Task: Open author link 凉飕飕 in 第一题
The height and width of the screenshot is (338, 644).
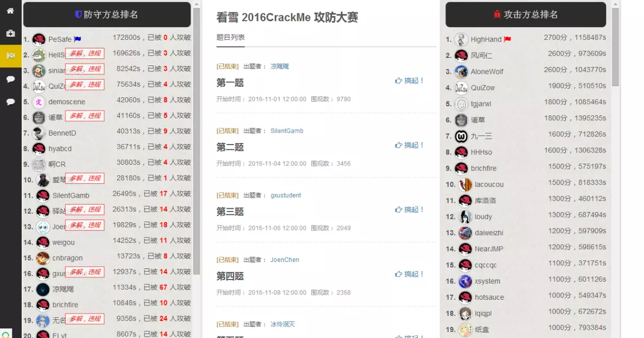Action: point(279,66)
